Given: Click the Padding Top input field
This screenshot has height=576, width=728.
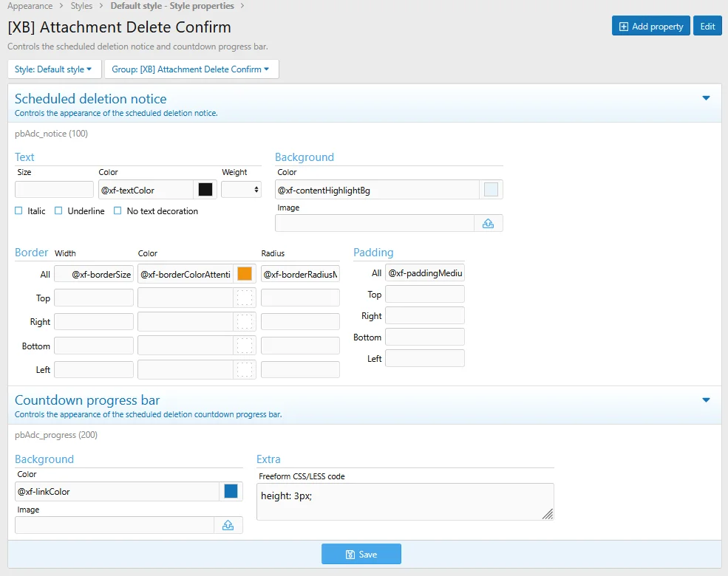Looking at the screenshot, I should coord(425,294).
